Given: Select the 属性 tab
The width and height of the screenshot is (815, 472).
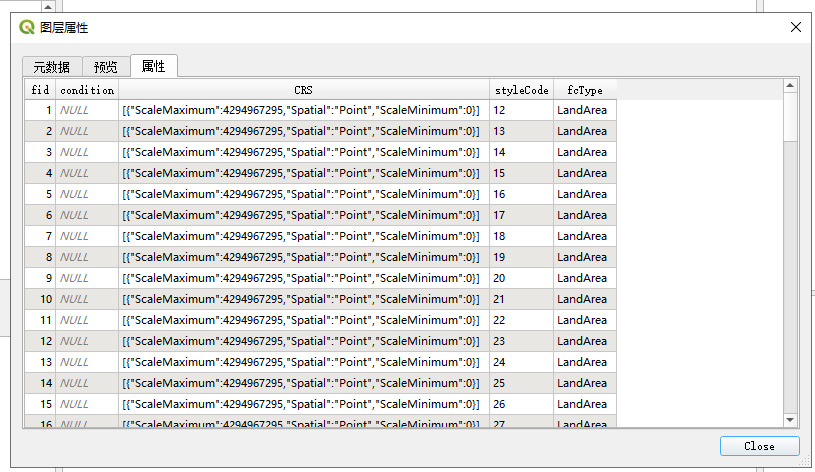Looking at the screenshot, I should [x=154, y=66].
